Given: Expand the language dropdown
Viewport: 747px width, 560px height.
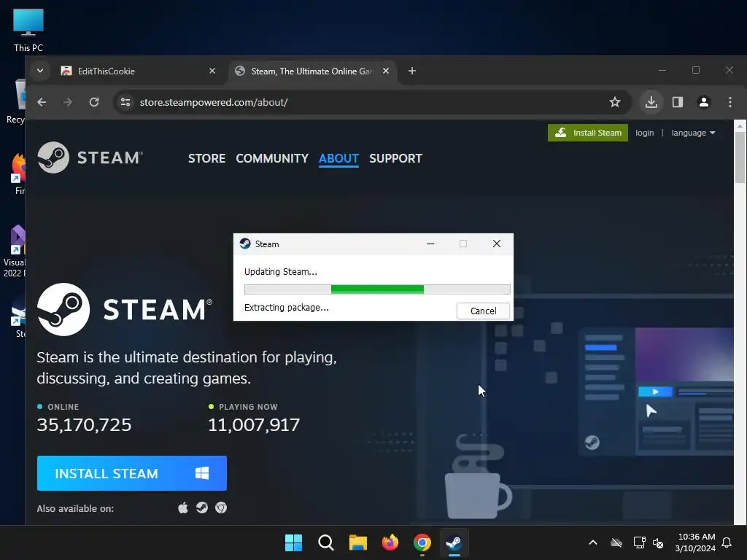Looking at the screenshot, I should click(693, 133).
